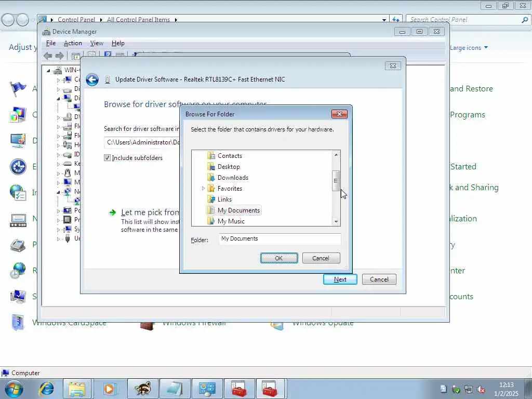Open the Large icons view dropdown
532x399 pixels.
(469, 48)
